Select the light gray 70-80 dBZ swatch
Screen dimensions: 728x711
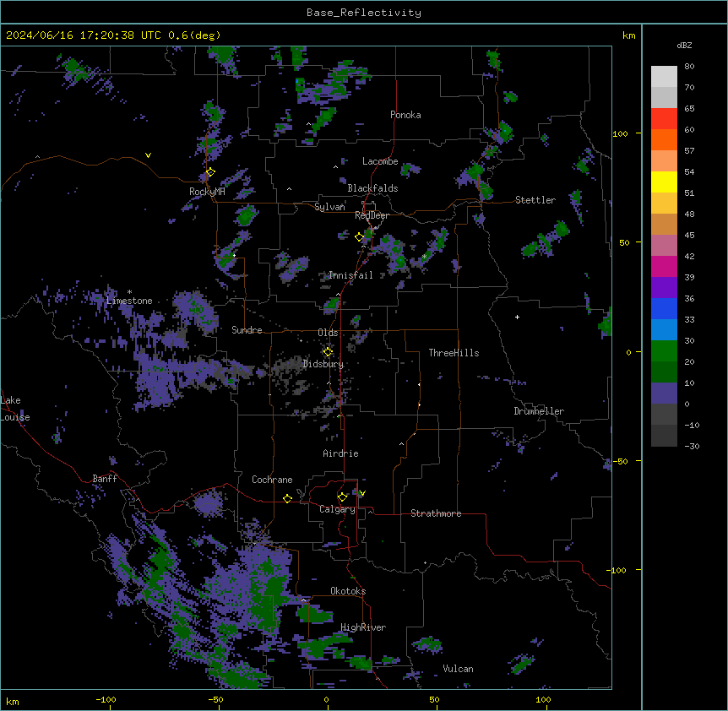[x=664, y=76]
